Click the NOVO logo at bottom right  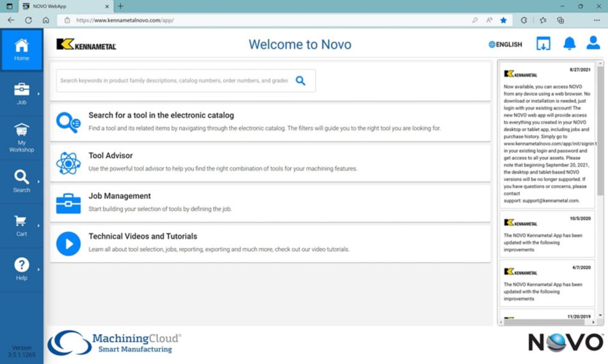(x=566, y=342)
